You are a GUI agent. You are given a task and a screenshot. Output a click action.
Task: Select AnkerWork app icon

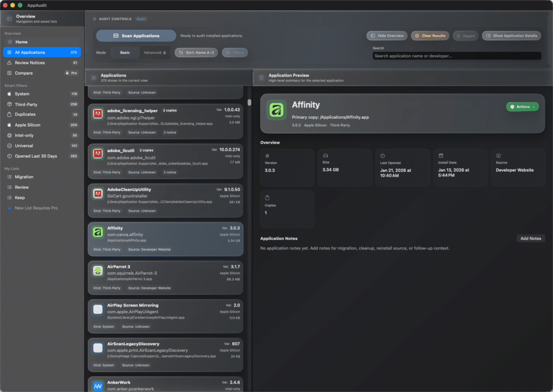(98, 386)
